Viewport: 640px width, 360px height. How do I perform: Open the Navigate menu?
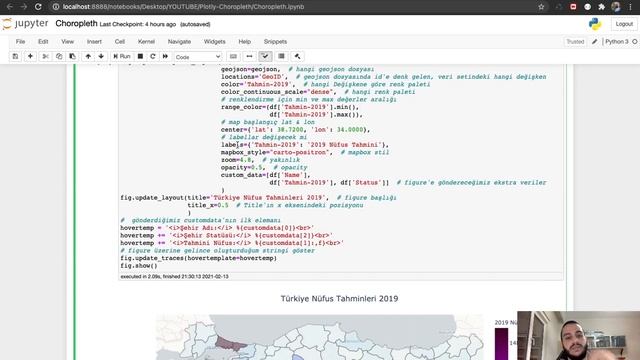click(x=179, y=42)
